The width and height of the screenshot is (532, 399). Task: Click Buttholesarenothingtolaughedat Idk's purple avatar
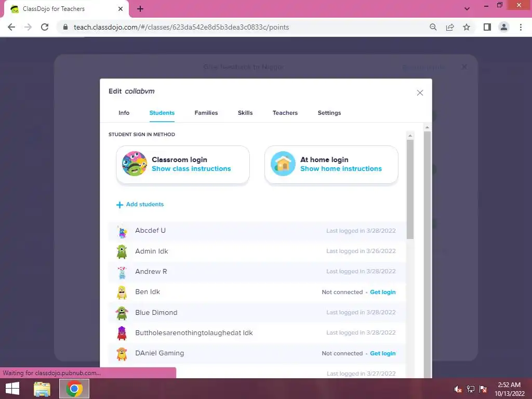(122, 333)
